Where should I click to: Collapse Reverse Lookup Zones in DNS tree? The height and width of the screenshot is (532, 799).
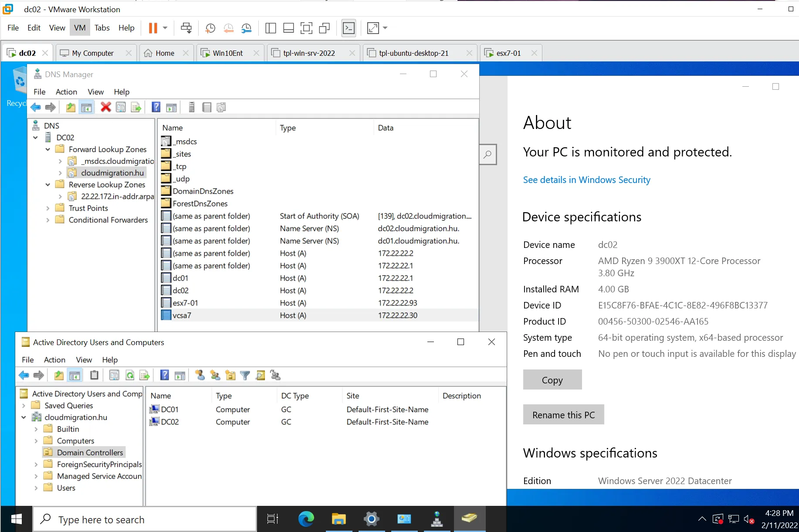coord(48,185)
